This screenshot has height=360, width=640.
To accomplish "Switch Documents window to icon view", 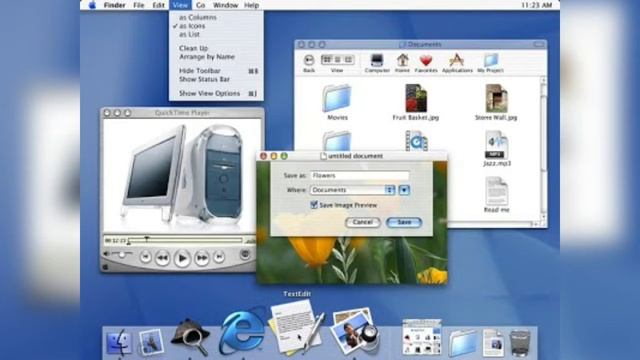I will tap(327, 60).
